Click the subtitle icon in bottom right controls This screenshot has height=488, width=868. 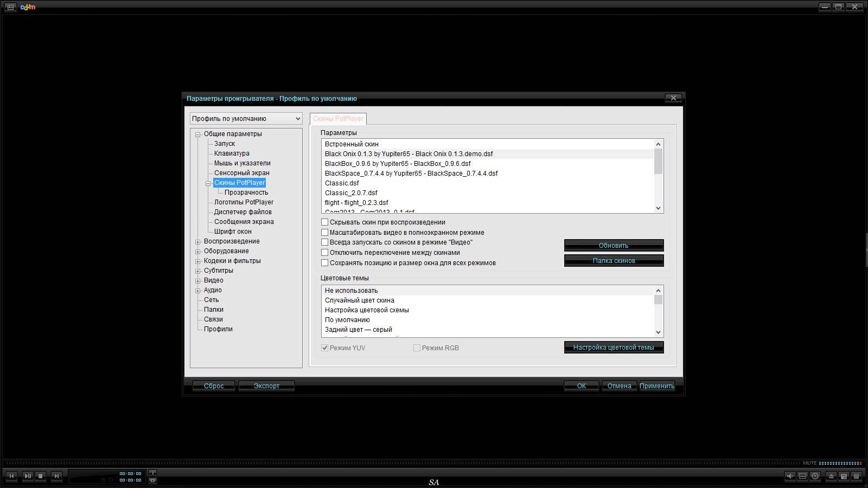pyautogui.click(x=802, y=476)
